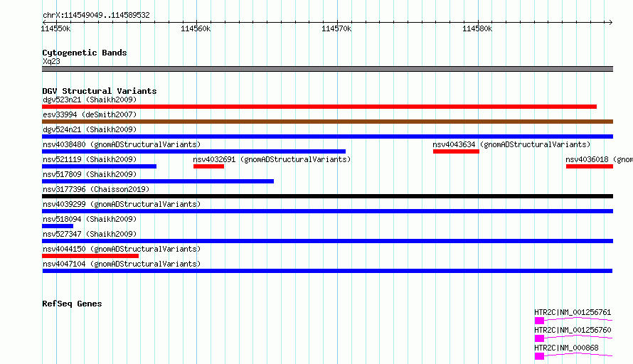Image resolution: width=633 pixels, height=364 pixels.
Task: Open nsv3177396 (Chaisson2019) label
Action: (96, 189)
